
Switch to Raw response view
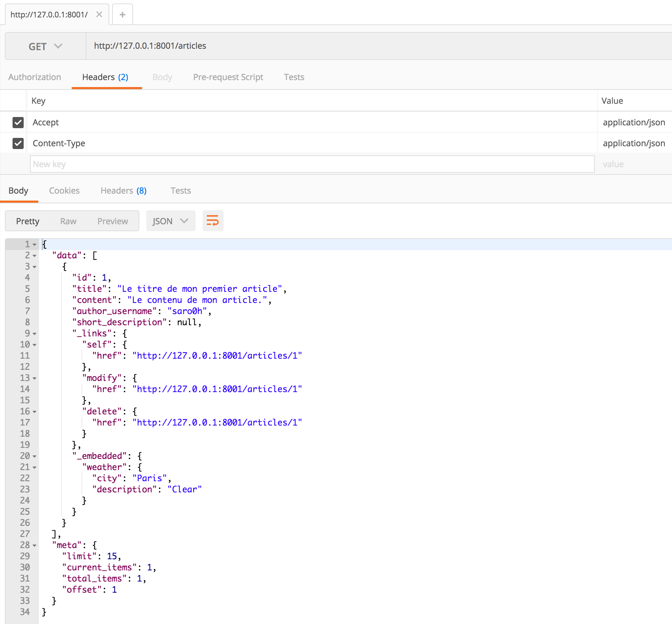pyautogui.click(x=68, y=221)
